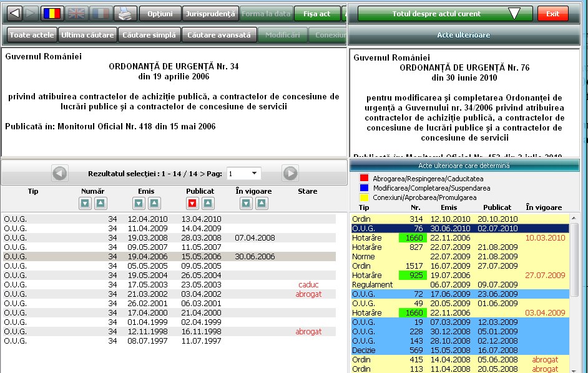This screenshot has width=588, height=373.
Task: Select Ordin 1517 row
Action: point(460,266)
